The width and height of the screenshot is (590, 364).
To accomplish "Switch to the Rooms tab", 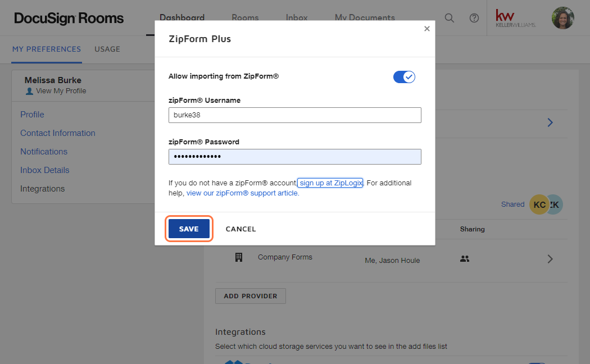I will (x=246, y=17).
